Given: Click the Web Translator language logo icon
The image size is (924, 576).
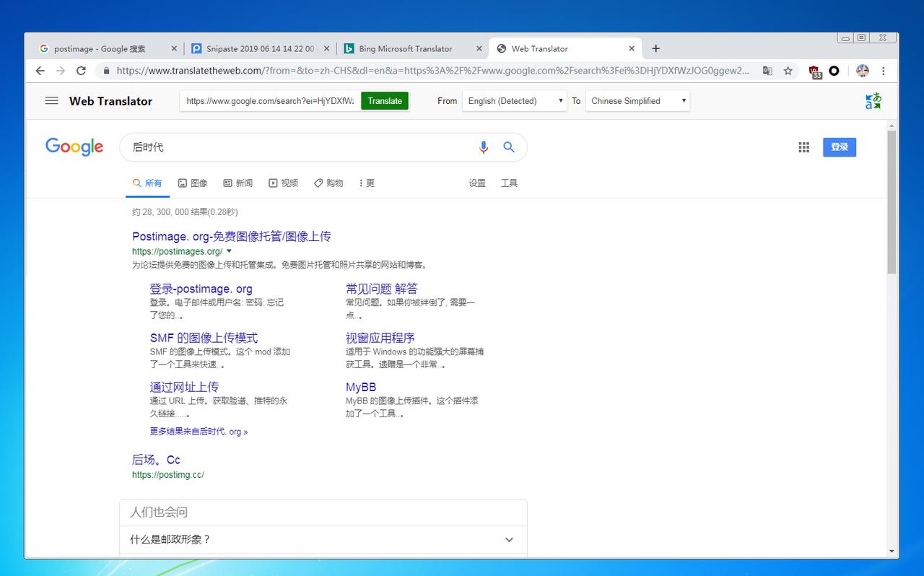Looking at the screenshot, I should [873, 101].
